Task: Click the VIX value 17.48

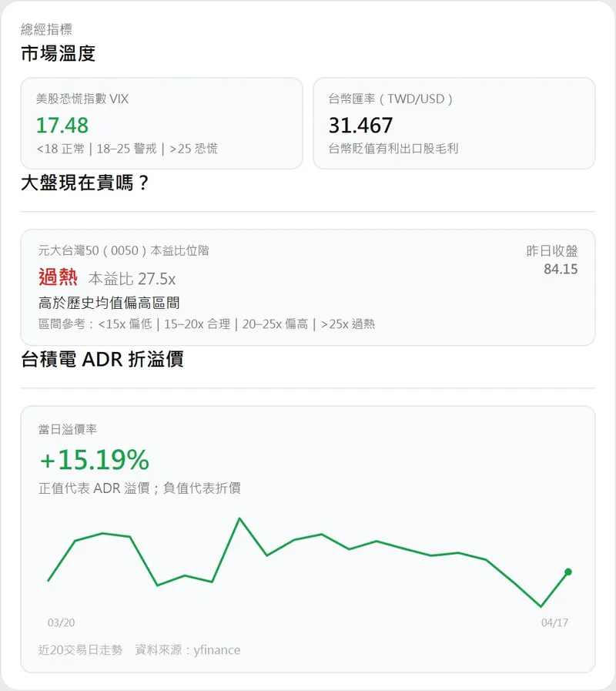Action: pos(62,125)
